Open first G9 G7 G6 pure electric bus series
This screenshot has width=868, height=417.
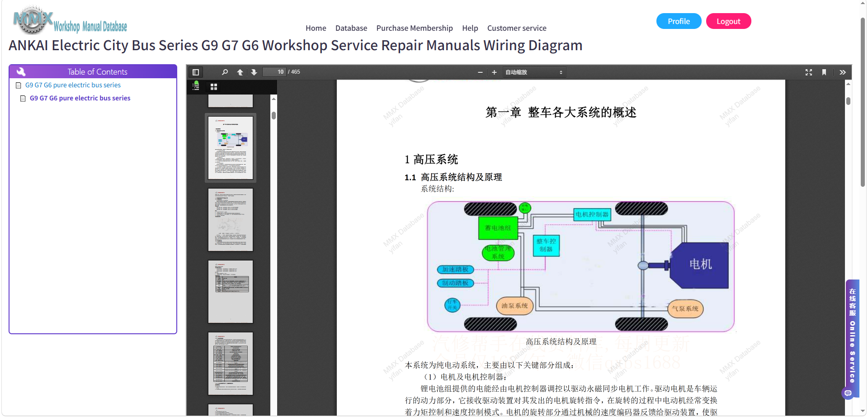73,85
